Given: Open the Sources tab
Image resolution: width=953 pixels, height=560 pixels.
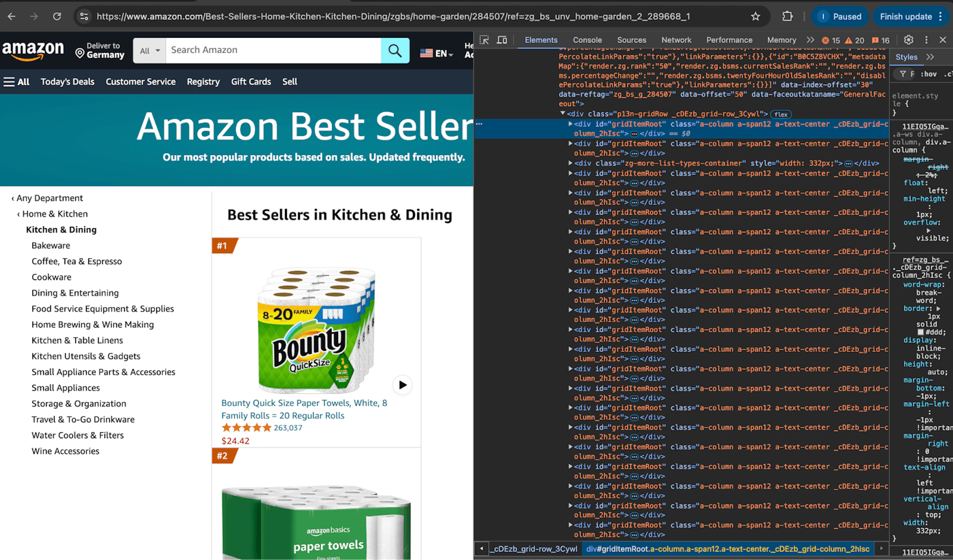Looking at the screenshot, I should pyautogui.click(x=631, y=40).
